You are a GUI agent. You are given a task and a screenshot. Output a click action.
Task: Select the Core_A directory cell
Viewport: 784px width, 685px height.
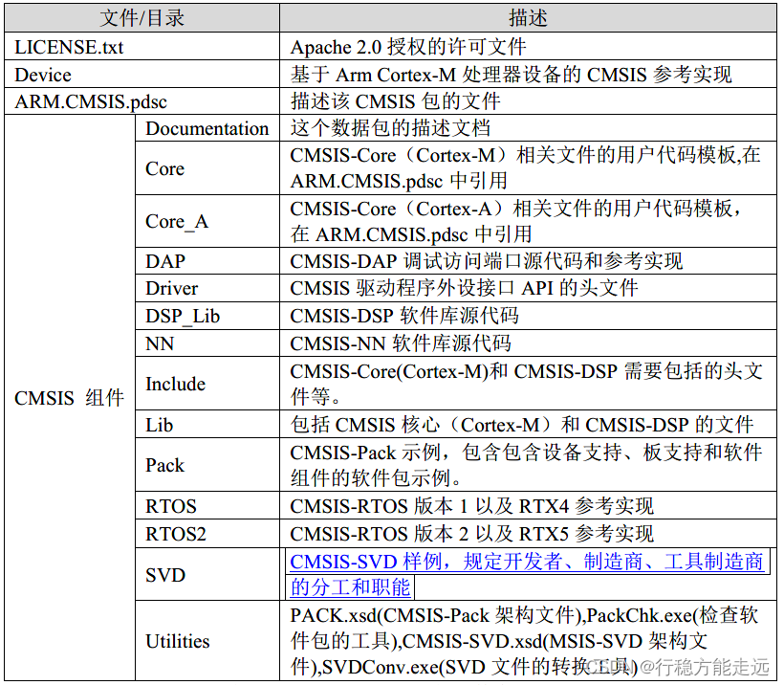point(207,221)
